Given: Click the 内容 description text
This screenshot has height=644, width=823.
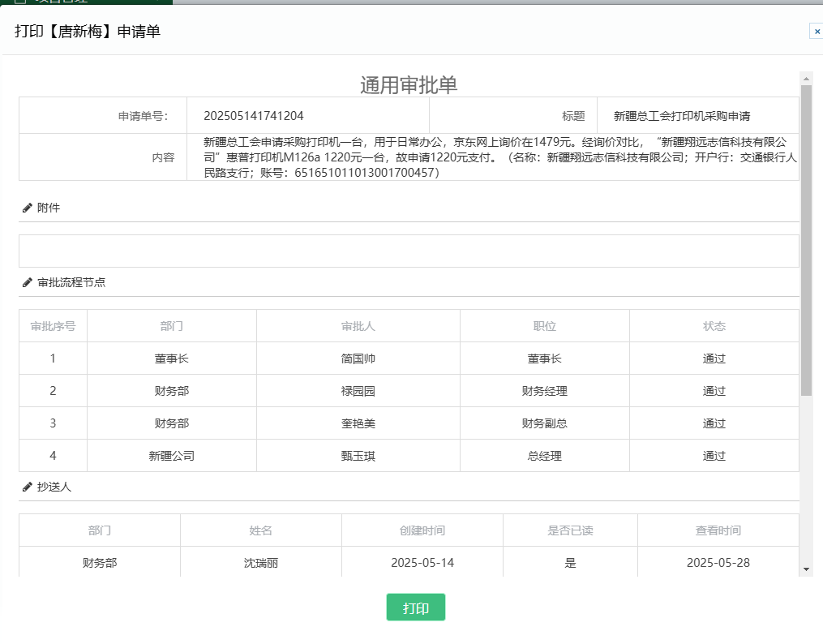Looking at the screenshot, I should (x=492, y=157).
